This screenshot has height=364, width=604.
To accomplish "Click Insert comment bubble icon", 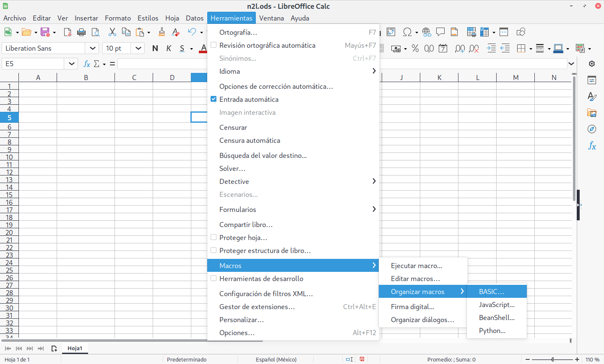I will 440,32.
